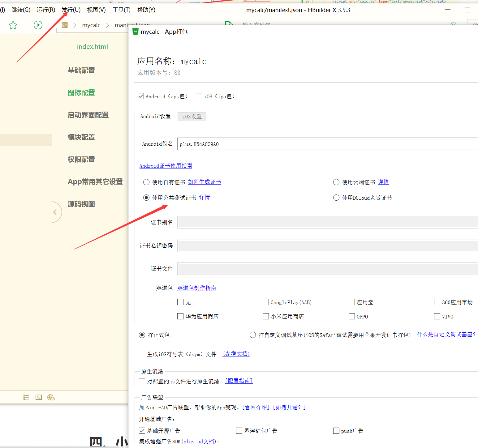Open 源码视图 manifest section
Viewport: 478px width, 448px height.
click(81, 204)
